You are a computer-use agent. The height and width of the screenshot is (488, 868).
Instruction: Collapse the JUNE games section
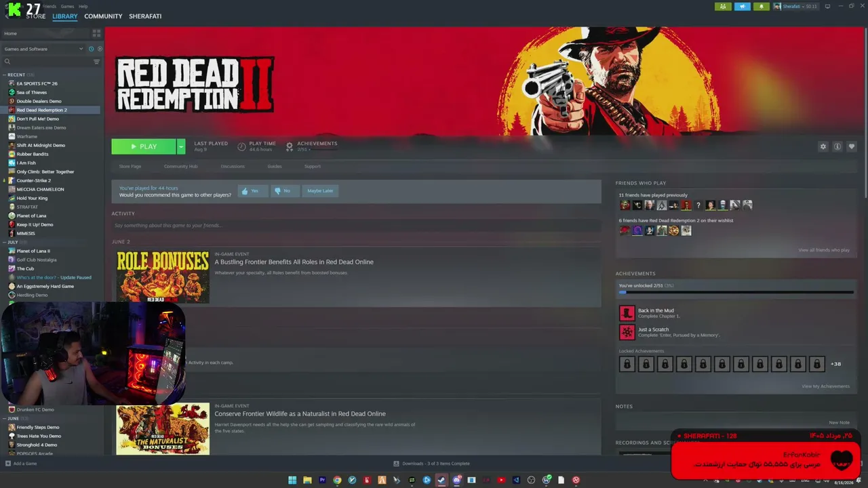tap(4, 418)
